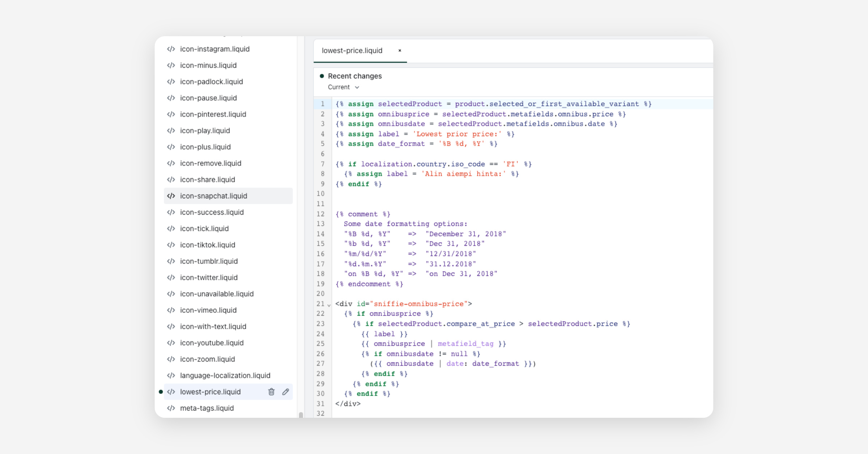Click code icon beside icon-youtube.liquid
The height and width of the screenshot is (454, 868).
[x=171, y=343]
